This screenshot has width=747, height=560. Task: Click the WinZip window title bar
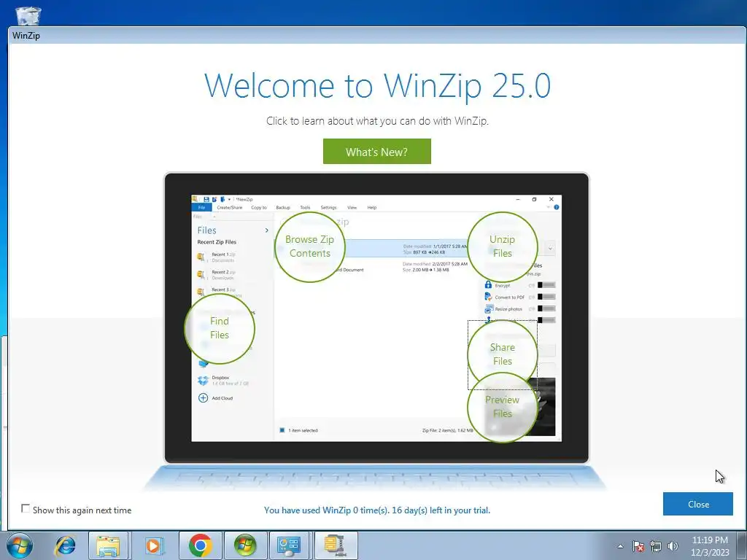pyautogui.click(x=377, y=35)
